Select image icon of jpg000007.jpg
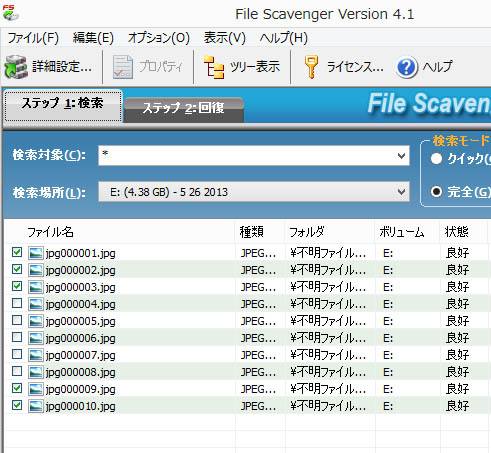 coord(35,355)
